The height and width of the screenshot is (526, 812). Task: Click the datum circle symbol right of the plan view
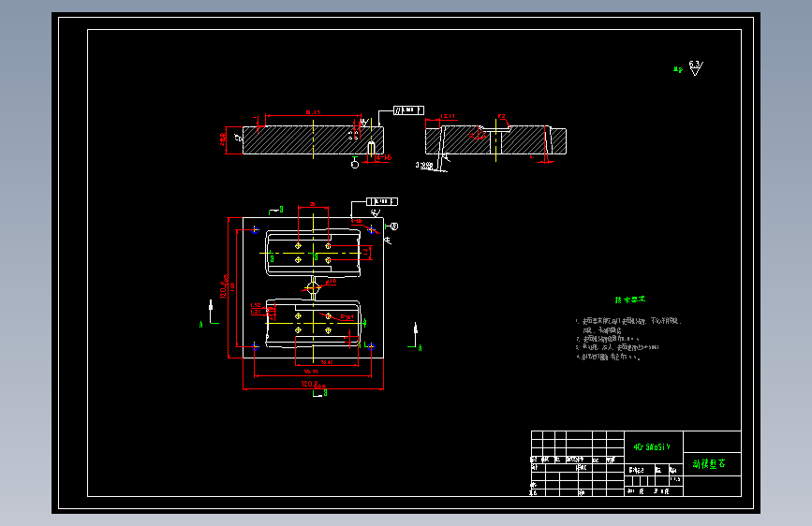point(392,226)
